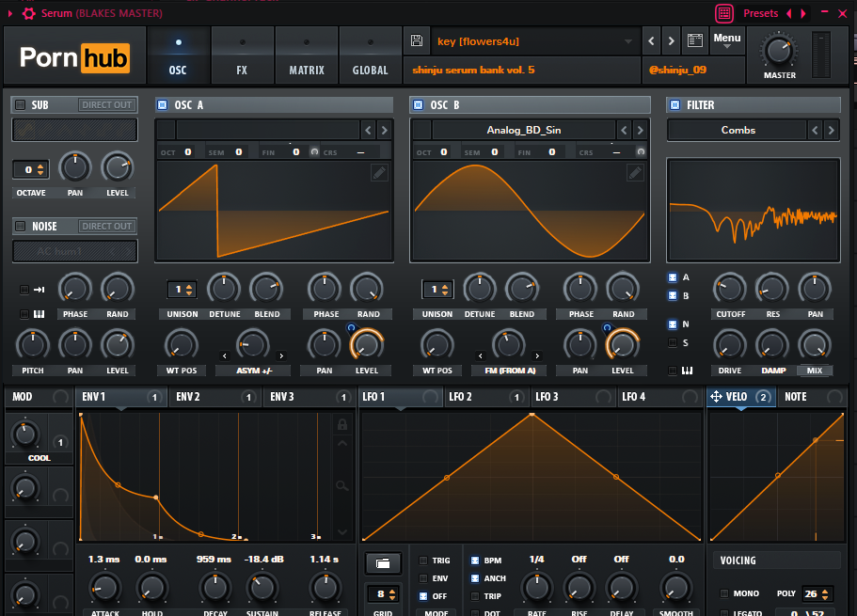Image resolution: width=857 pixels, height=616 pixels.
Task: Toggle LFO BPM sync
Action: pos(475,561)
